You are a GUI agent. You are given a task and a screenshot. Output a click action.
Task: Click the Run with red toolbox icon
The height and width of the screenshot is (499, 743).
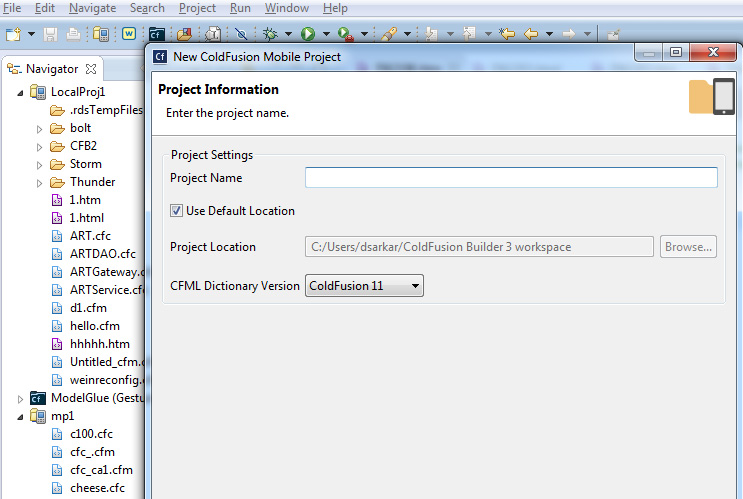[x=346, y=34]
